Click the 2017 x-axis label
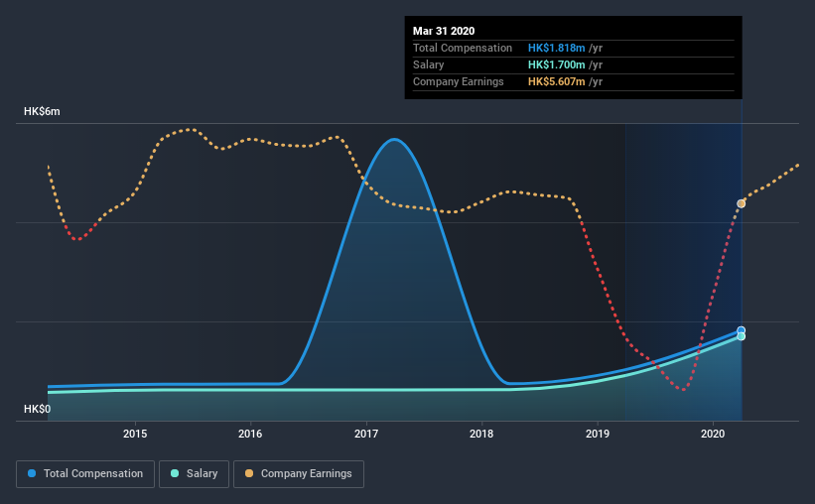This screenshot has height=504, width=815. tap(366, 434)
